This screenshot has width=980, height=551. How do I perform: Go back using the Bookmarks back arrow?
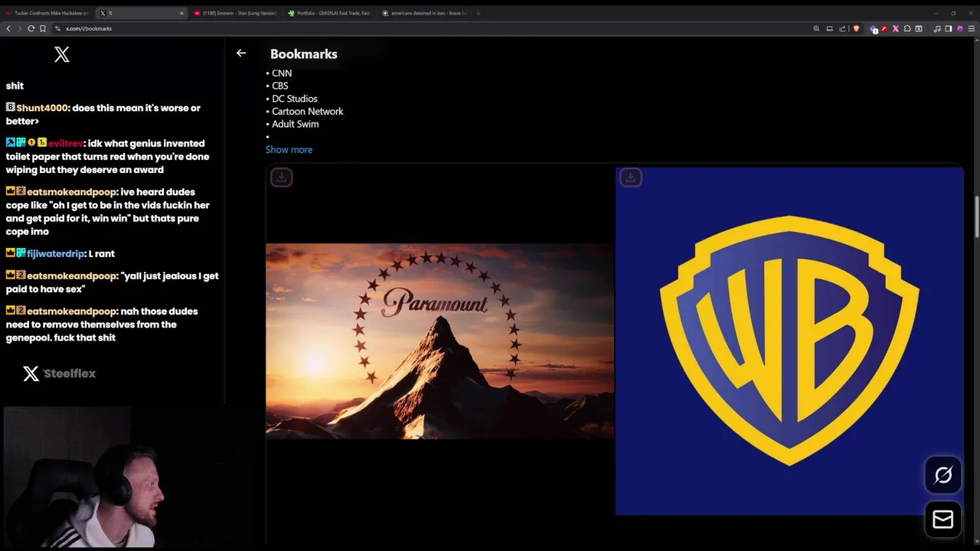point(241,53)
